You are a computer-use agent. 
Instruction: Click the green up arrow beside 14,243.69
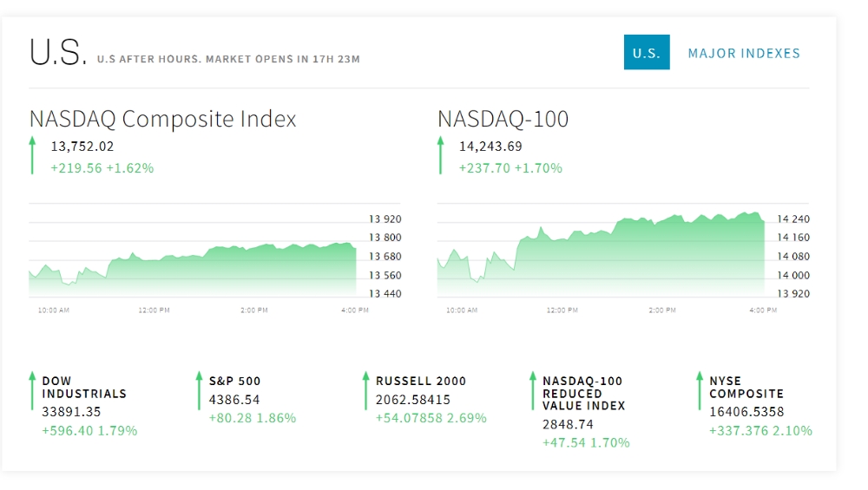coord(441,155)
